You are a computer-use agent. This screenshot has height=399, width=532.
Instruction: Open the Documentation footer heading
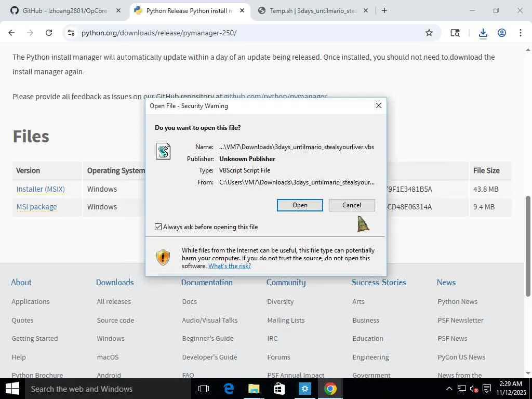(x=207, y=282)
